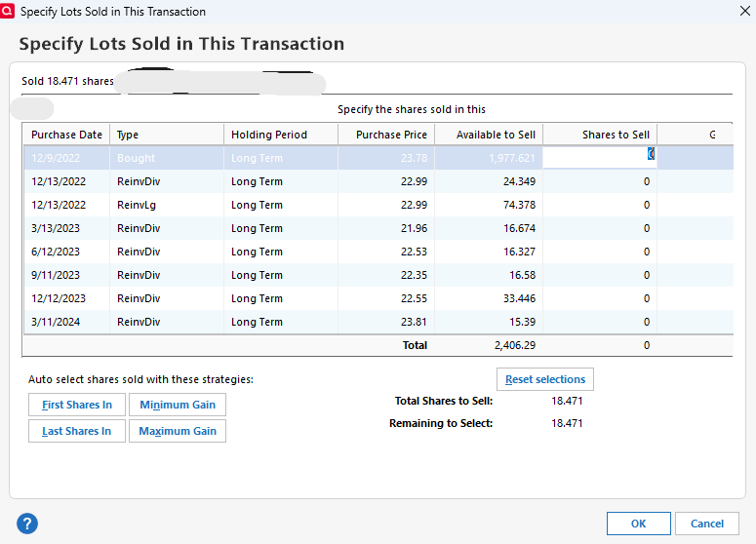Click the blue help question mark icon

26,523
